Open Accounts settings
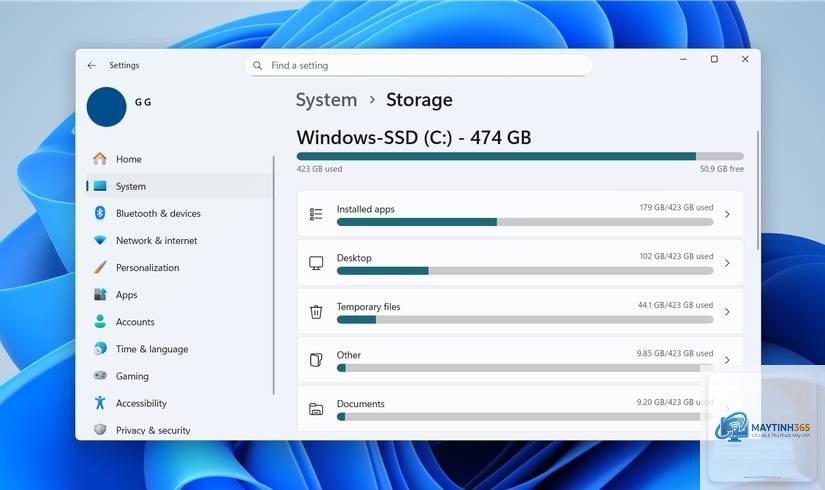Viewport: 825px width, 490px height. (x=179, y=322)
